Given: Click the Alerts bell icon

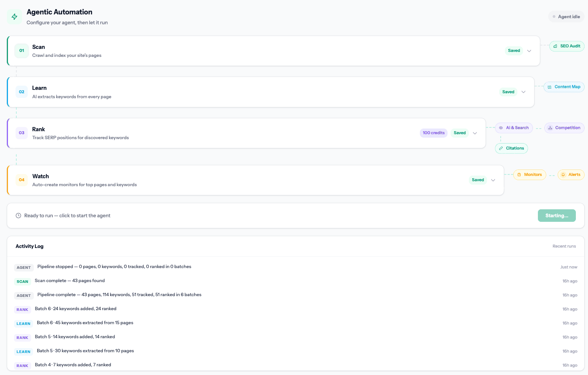Looking at the screenshot, I should tap(563, 175).
